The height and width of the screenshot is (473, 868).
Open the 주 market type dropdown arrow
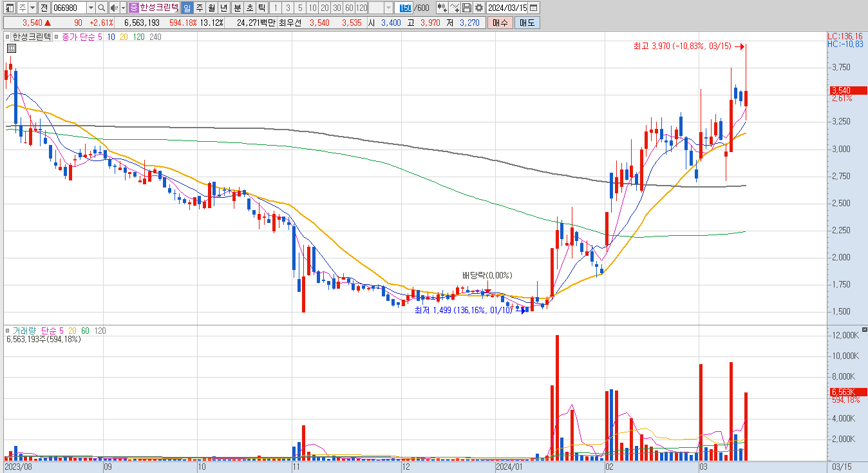click(x=32, y=8)
